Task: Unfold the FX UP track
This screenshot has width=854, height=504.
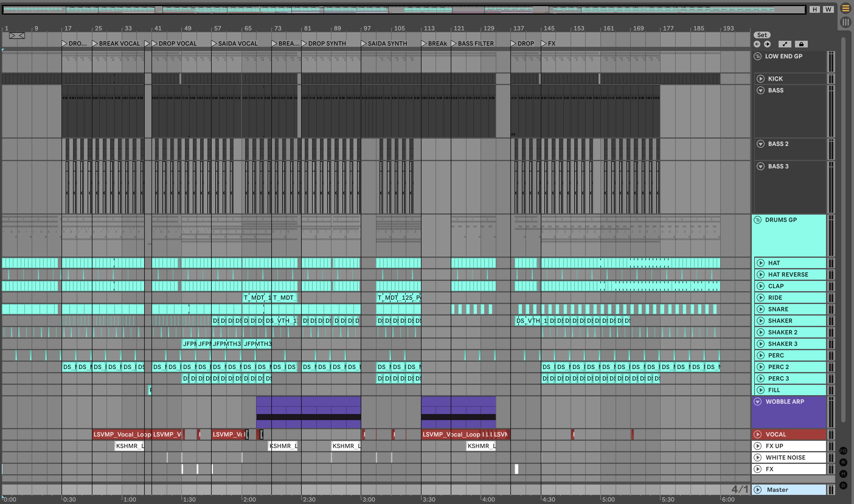Action: 758,446
